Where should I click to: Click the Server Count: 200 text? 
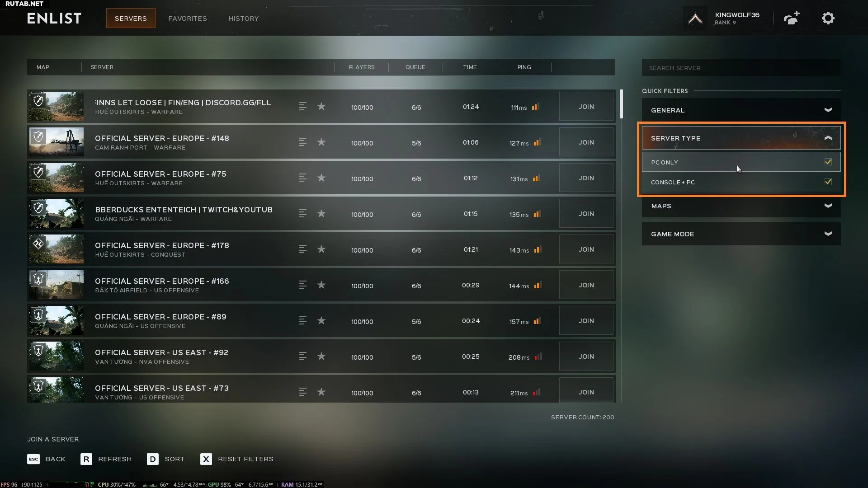coord(582,418)
